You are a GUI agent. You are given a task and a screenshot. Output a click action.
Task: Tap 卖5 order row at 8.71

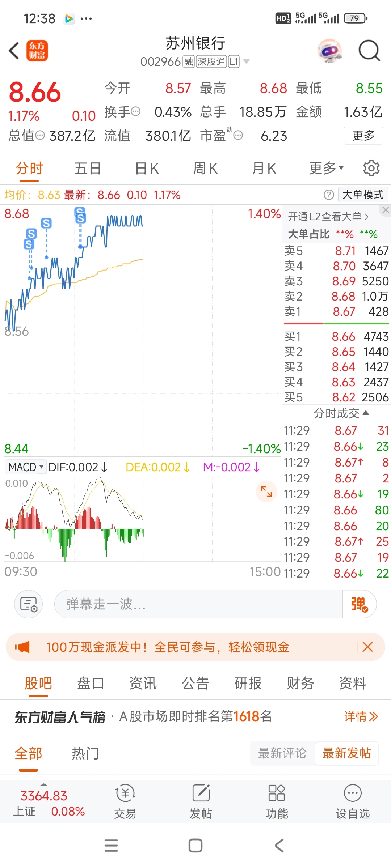336,251
